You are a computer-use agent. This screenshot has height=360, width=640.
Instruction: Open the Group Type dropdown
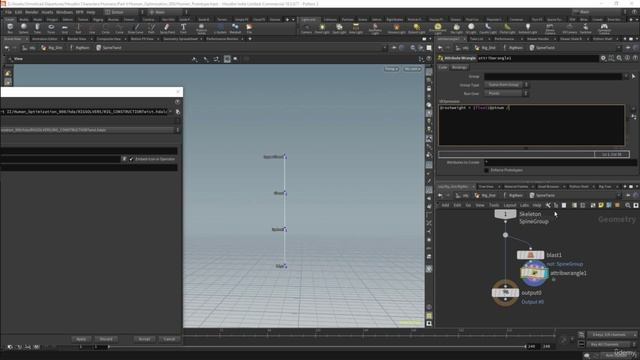tap(506, 85)
